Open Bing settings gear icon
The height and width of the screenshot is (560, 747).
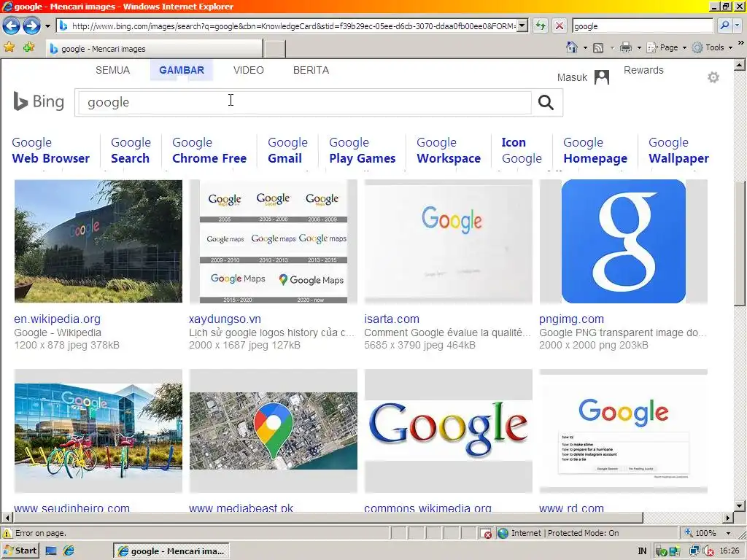(713, 77)
